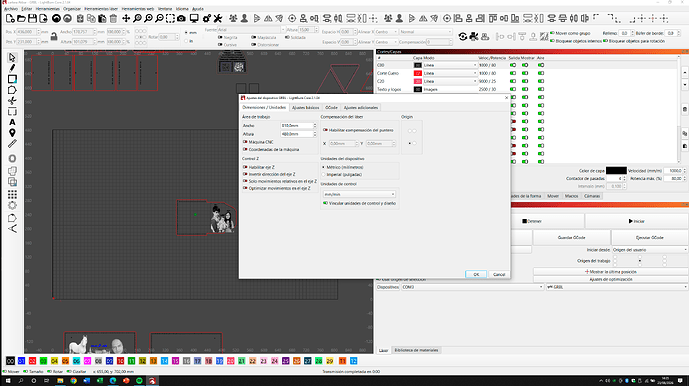Toggle Vincular unidades de control y diseño
Viewport: 689px width, 386px height.
(325, 203)
